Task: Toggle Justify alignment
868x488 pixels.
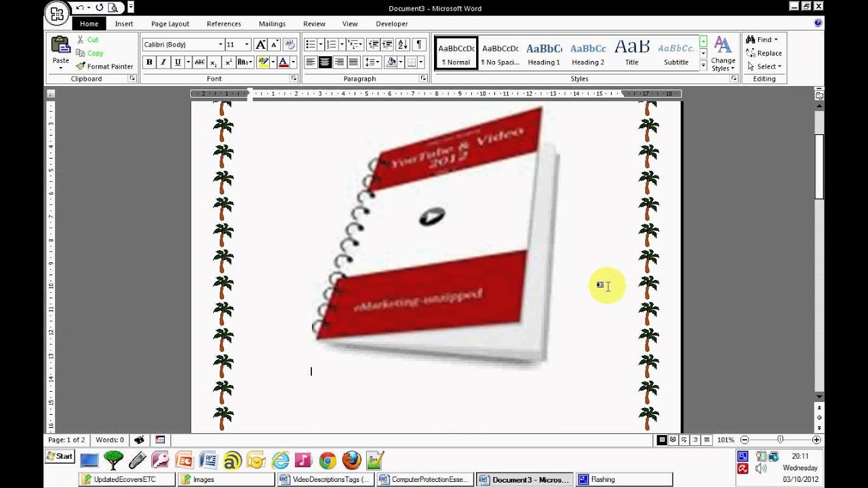Action: tap(353, 62)
